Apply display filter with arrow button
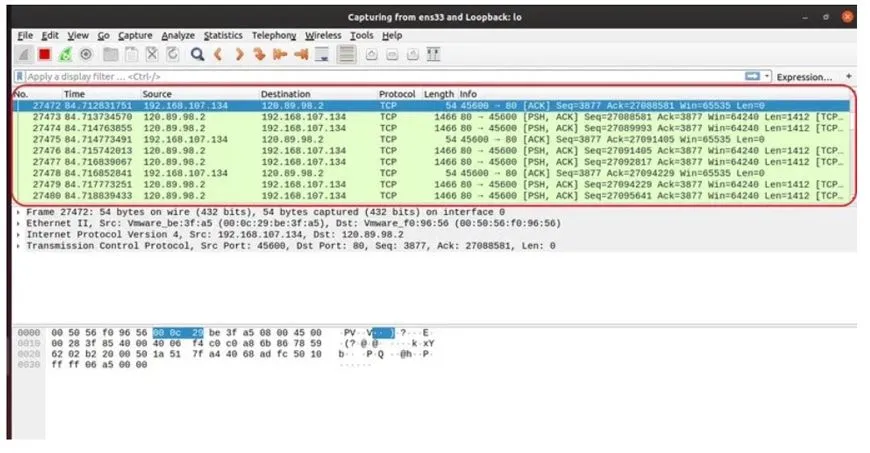The image size is (870, 453). [752, 76]
